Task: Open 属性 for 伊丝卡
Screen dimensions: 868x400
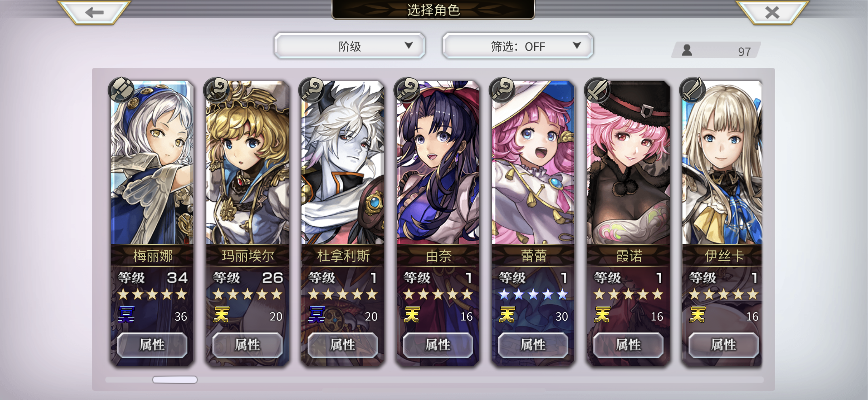Action: (723, 345)
